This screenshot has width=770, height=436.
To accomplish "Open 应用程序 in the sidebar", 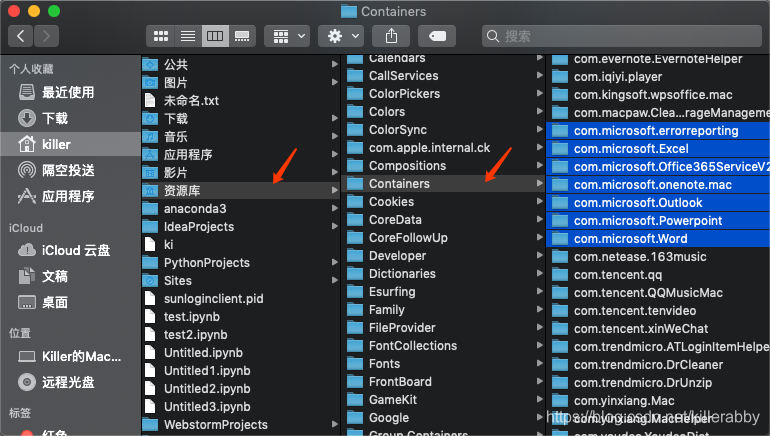I will [x=70, y=196].
